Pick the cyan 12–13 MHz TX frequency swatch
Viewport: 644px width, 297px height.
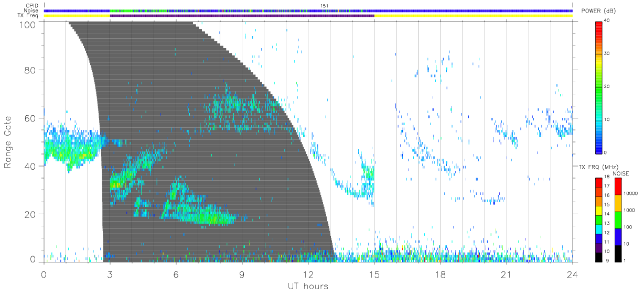pyautogui.click(x=598, y=228)
